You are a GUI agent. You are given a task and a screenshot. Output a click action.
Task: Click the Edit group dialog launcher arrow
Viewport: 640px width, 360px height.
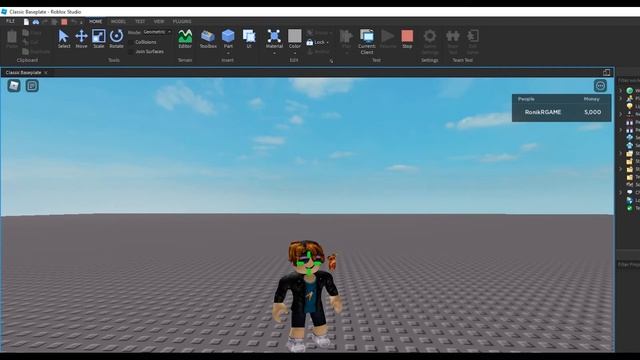coord(331,61)
